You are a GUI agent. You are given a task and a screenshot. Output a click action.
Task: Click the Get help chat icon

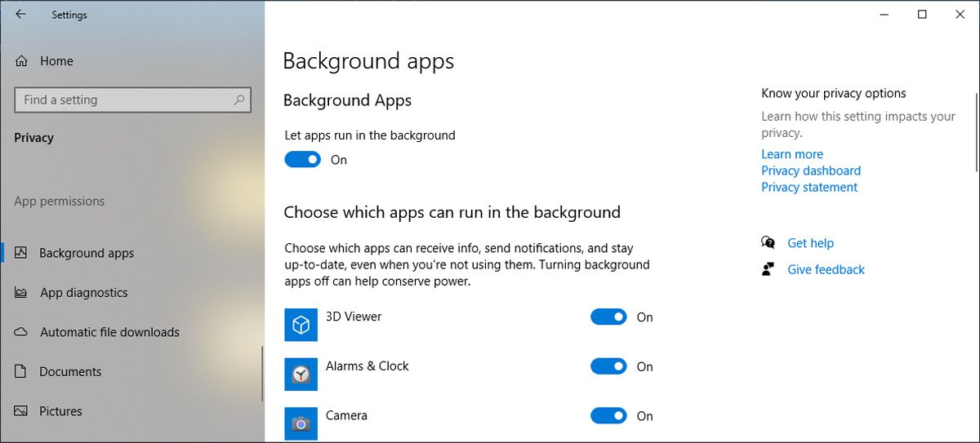pyautogui.click(x=768, y=242)
